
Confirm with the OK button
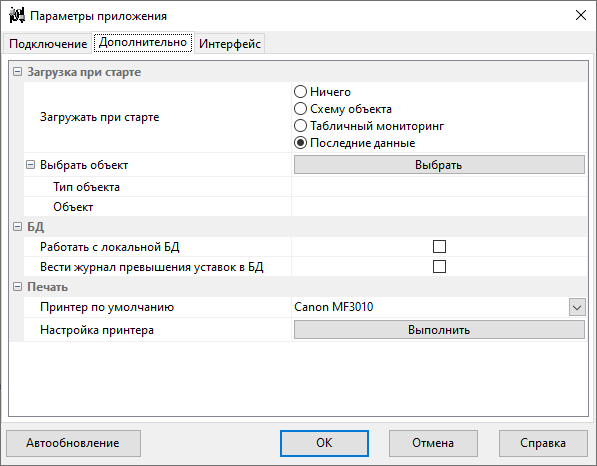pyautogui.click(x=324, y=443)
